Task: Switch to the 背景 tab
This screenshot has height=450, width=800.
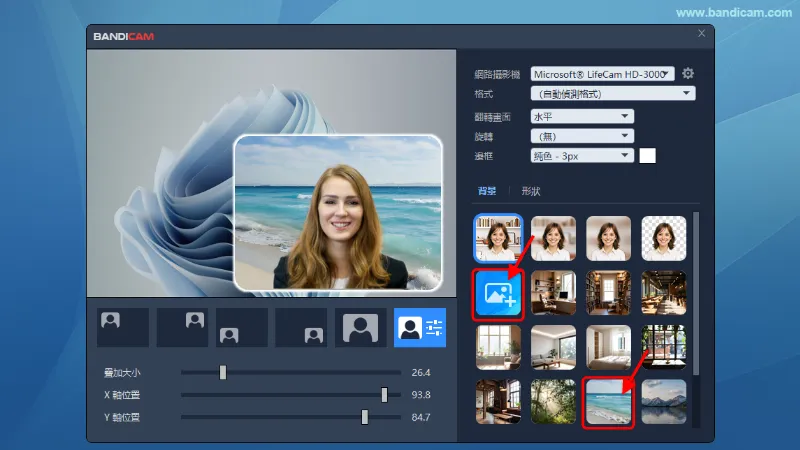Action: [487, 191]
